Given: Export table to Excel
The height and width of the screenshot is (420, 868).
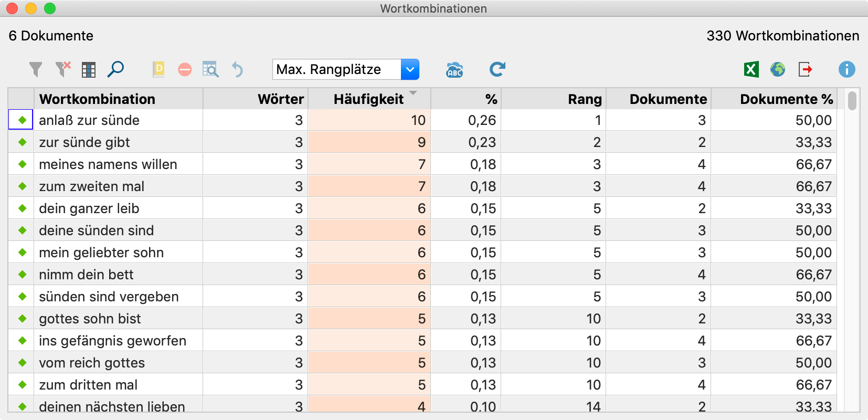Looking at the screenshot, I should click(x=751, y=69).
